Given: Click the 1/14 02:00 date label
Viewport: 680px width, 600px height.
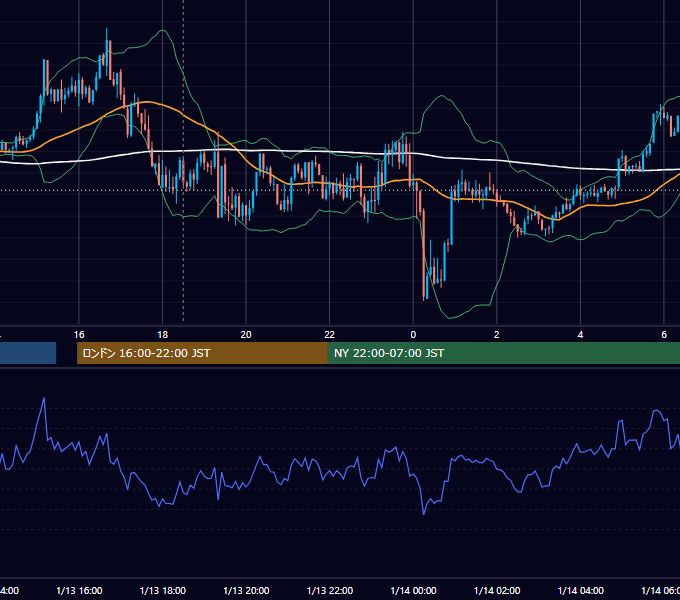Looking at the screenshot, I should [497, 590].
